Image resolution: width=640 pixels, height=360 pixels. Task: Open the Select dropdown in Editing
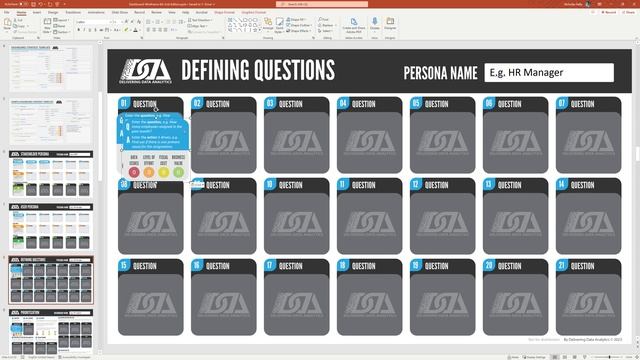pyautogui.click(x=326, y=31)
